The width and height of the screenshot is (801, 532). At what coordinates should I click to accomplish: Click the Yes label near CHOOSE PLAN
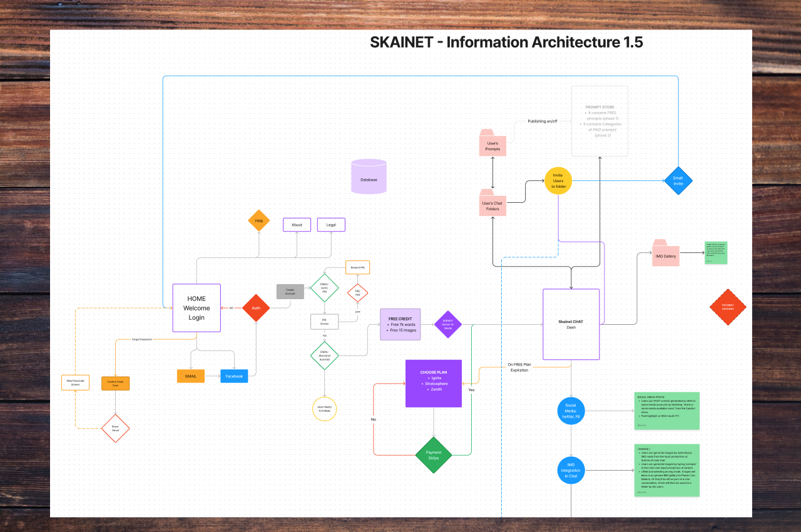click(x=471, y=389)
